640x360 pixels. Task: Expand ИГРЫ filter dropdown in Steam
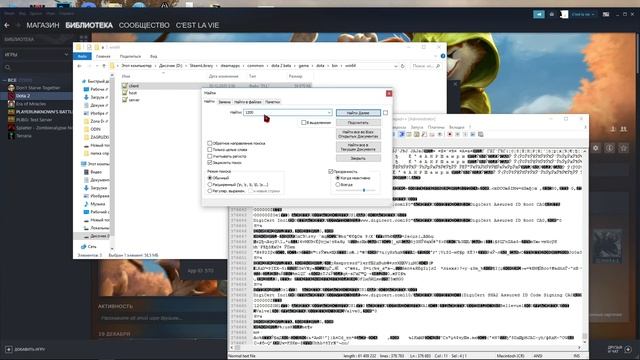point(66,54)
